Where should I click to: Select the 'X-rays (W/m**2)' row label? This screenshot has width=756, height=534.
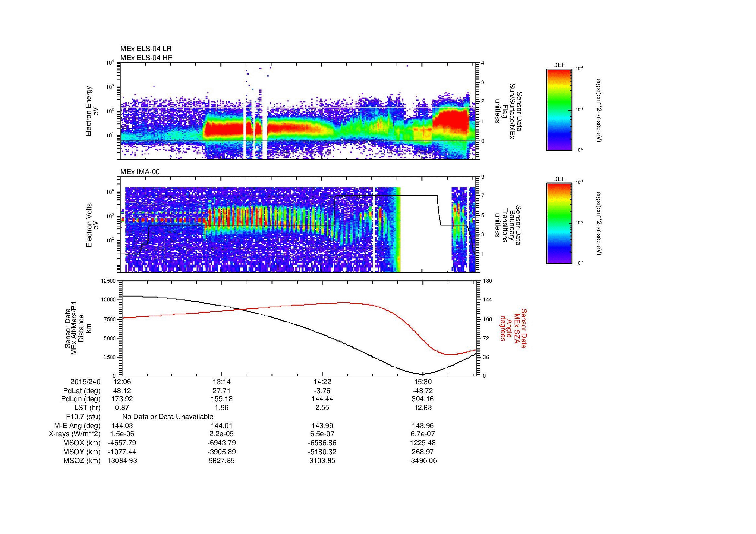pyautogui.click(x=74, y=434)
